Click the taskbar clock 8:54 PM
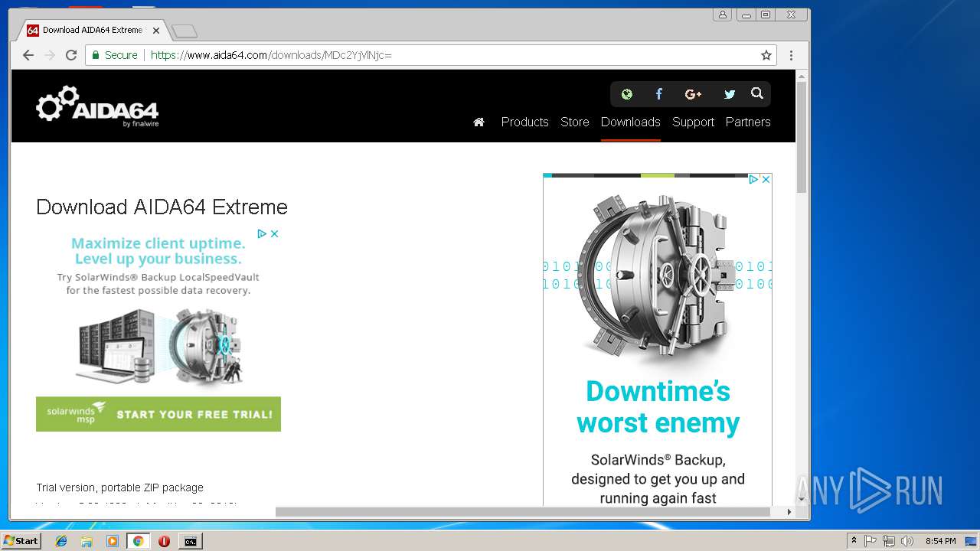The width and height of the screenshot is (980, 551). click(940, 541)
